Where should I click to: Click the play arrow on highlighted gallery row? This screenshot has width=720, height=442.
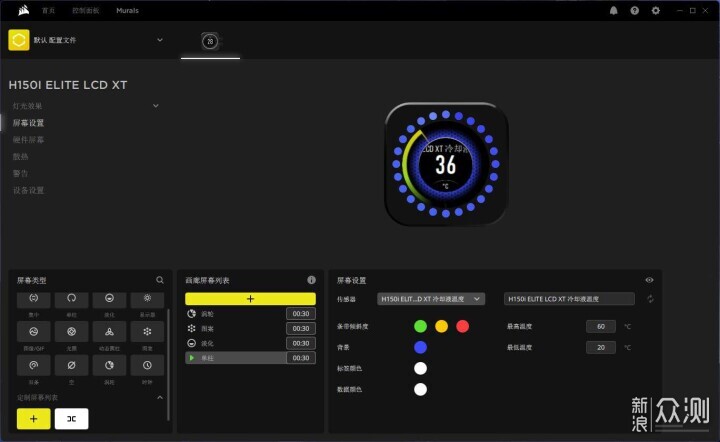pos(192,358)
